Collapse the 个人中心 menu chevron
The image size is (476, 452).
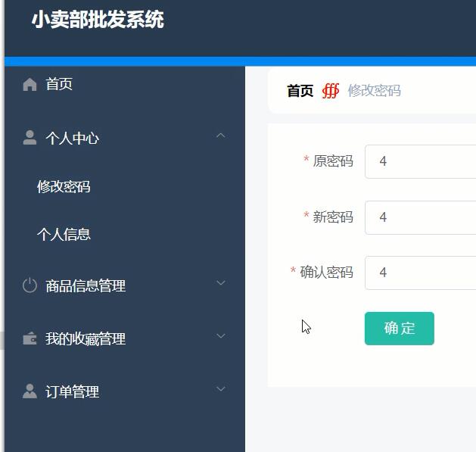(x=221, y=136)
